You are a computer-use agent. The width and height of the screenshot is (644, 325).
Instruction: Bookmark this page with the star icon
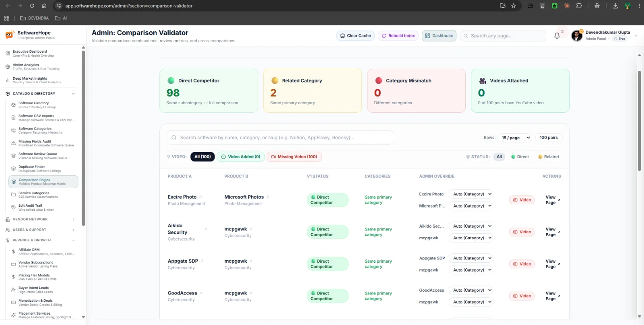pyautogui.click(x=514, y=6)
